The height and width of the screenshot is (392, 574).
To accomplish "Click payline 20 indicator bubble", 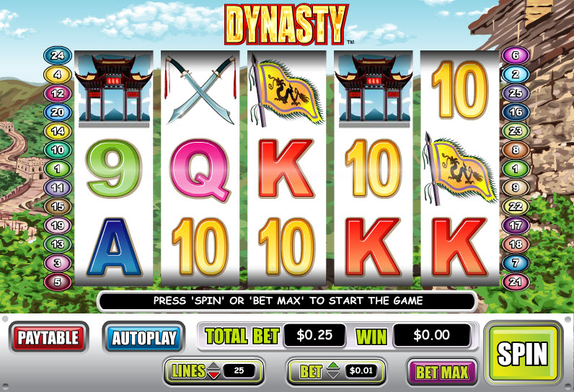I will 58,112.
